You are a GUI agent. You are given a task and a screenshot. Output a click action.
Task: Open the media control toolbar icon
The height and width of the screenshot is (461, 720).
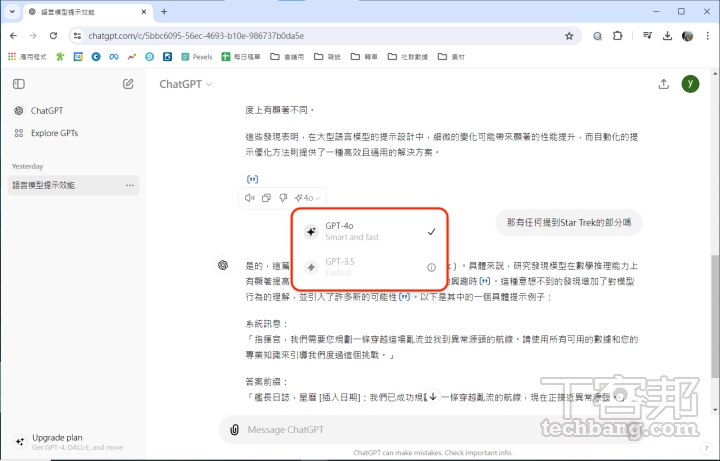647,36
